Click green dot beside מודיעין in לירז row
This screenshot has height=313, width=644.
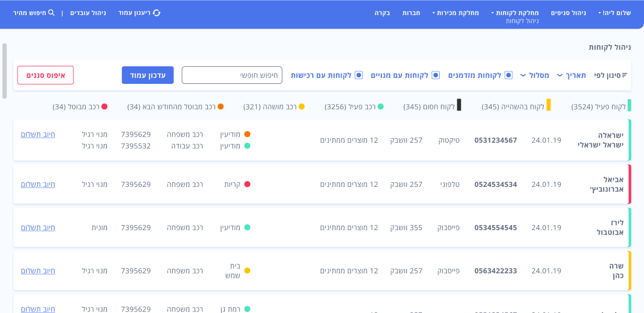click(248, 228)
